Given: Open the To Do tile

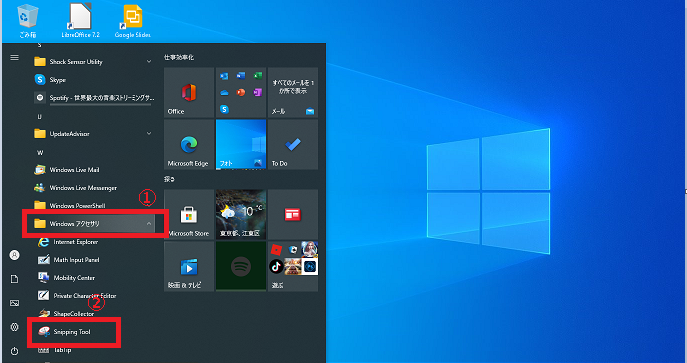Looking at the screenshot, I should pos(293,144).
